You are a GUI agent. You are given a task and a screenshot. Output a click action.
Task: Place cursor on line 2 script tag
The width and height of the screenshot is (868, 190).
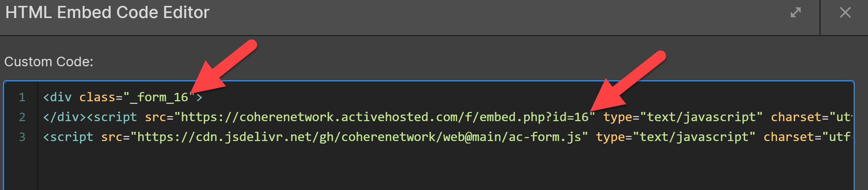point(112,117)
